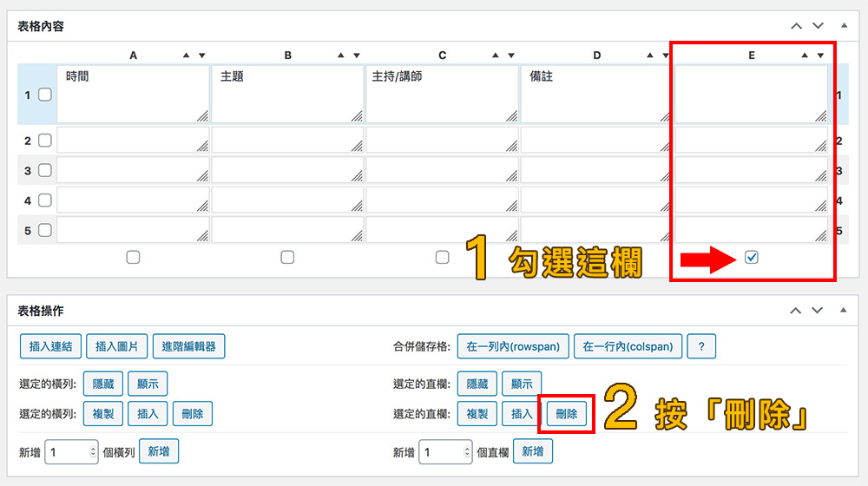Sort column A ascending with up arrow
The width and height of the screenshot is (868, 486).
pos(187,56)
